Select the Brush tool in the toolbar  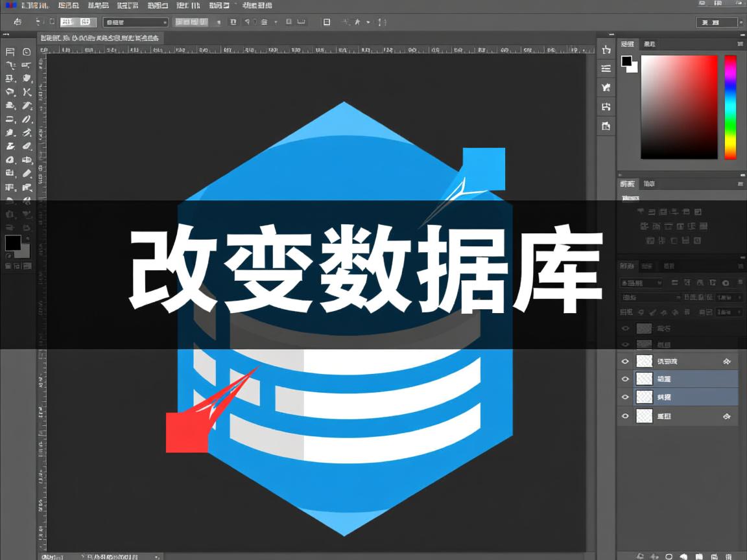pyautogui.click(x=27, y=92)
